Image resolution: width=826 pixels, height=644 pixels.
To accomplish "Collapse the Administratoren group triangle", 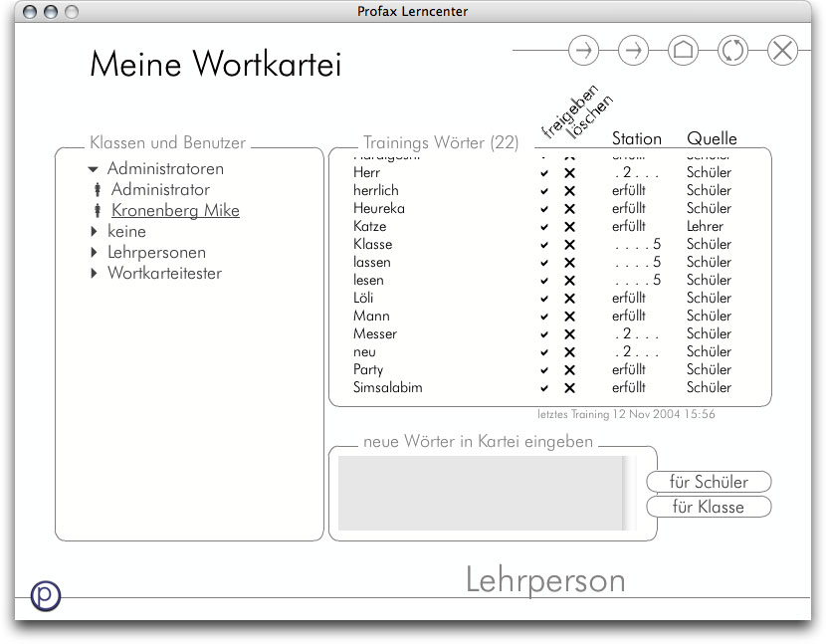I will pyautogui.click(x=94, y=169).
